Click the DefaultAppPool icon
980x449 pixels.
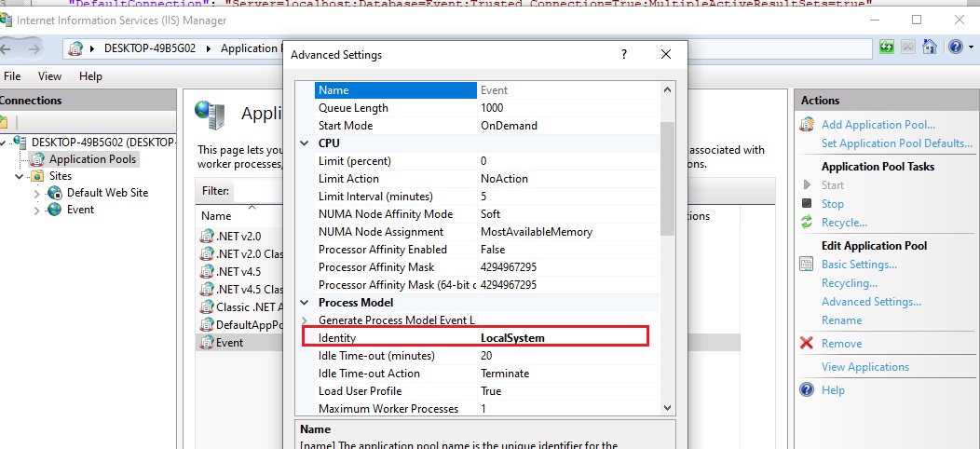pyautogui.click(x=207, y=324)
